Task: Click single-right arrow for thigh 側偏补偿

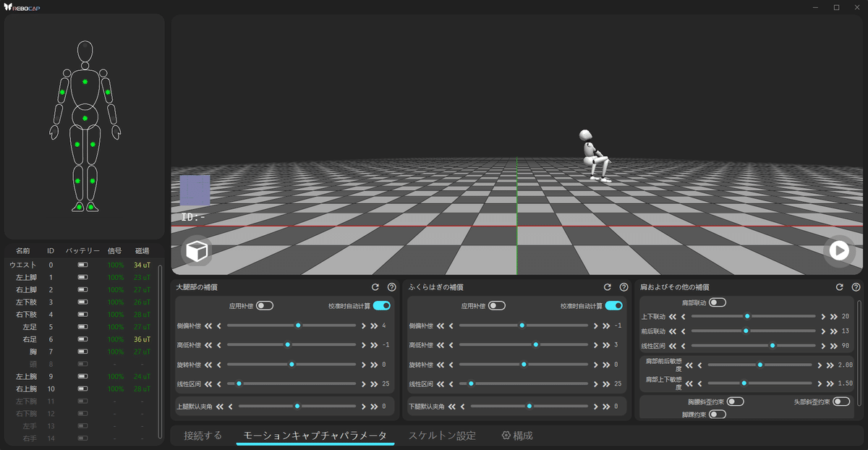Action: [x=364, y=326]
